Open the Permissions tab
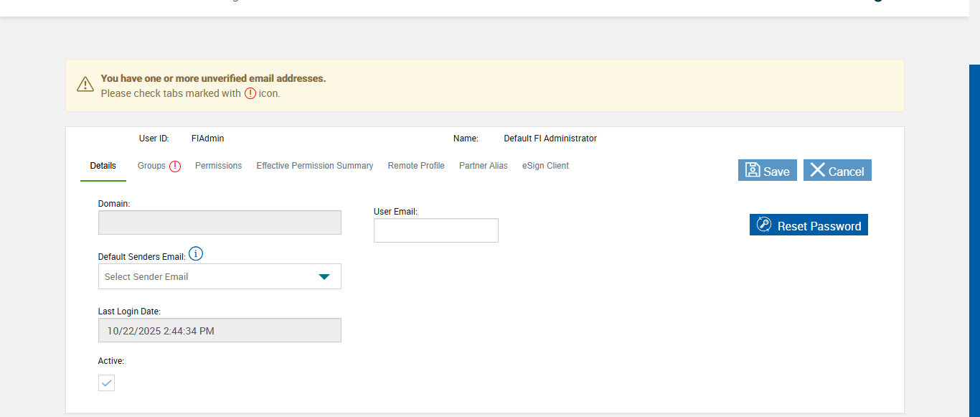980x417 pixels. click(218, 166)
